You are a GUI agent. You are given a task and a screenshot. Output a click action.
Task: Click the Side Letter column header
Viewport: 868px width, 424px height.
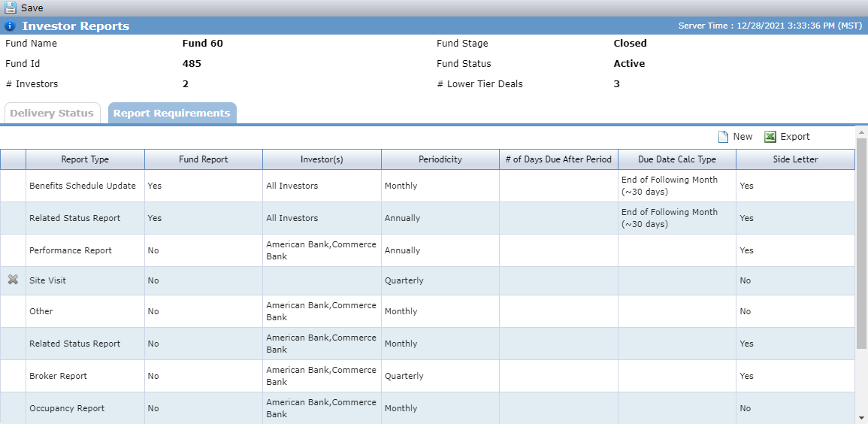click(x=796, y=159)
